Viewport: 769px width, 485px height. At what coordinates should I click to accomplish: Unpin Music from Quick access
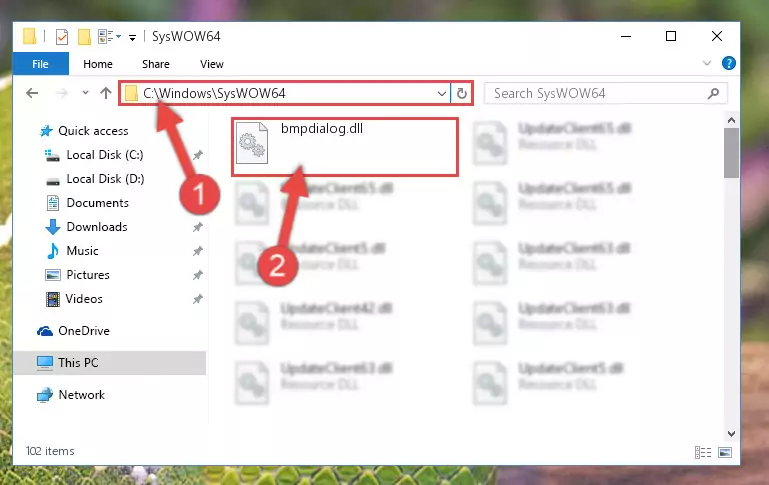pos(198,251)
